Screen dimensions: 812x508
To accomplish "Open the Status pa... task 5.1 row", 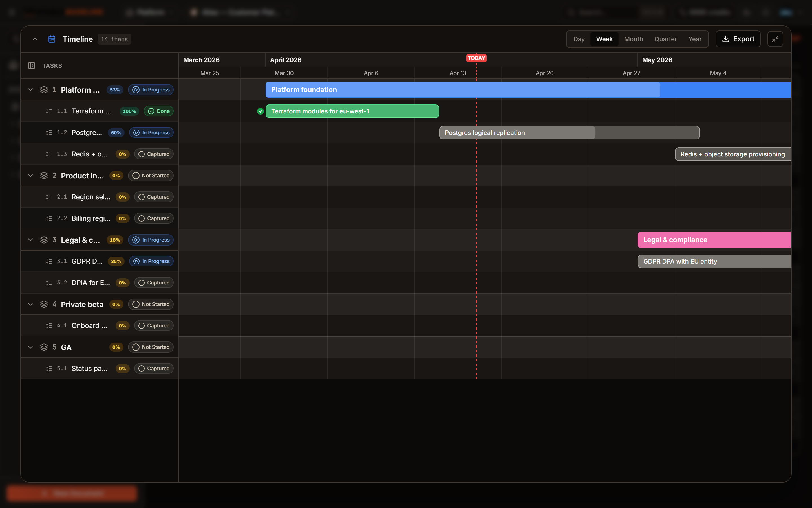I will [x=99, y=369].
